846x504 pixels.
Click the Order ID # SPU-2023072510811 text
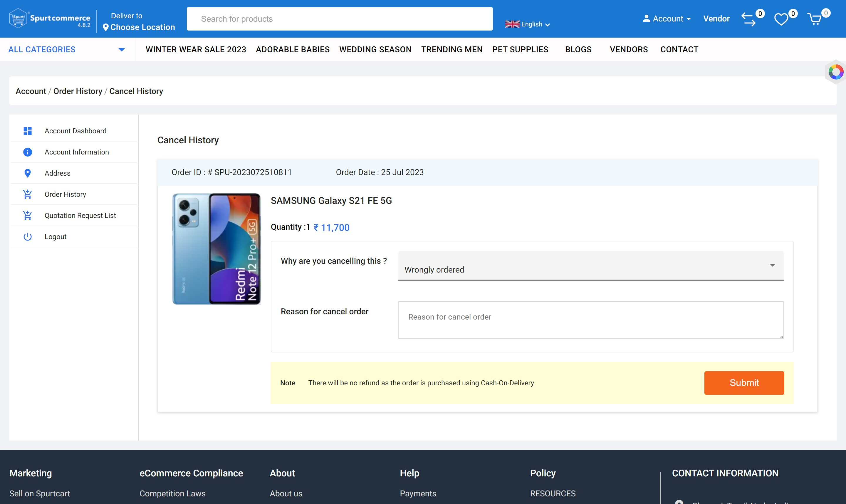[x=232, y=172]
